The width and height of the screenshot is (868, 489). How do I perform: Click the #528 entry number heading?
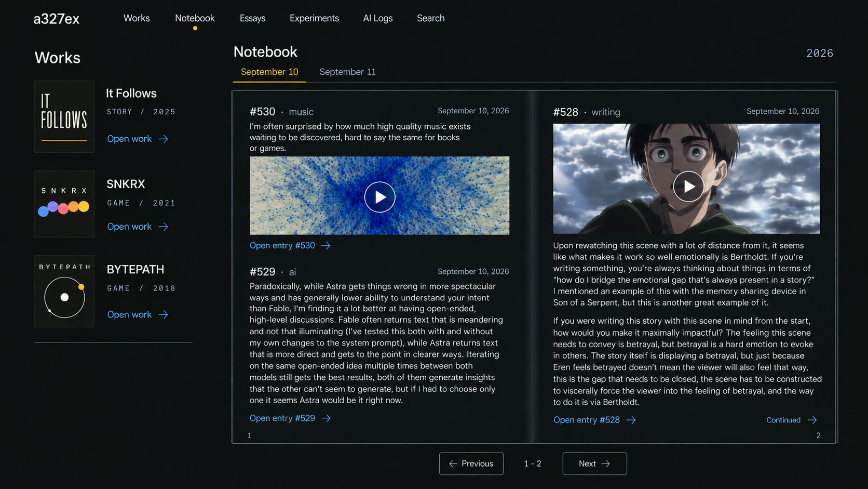566,112
